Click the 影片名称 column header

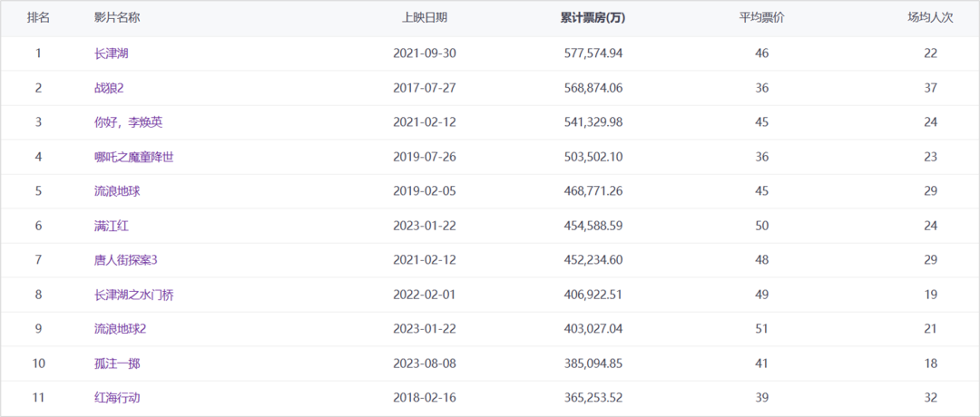point(117,18)
